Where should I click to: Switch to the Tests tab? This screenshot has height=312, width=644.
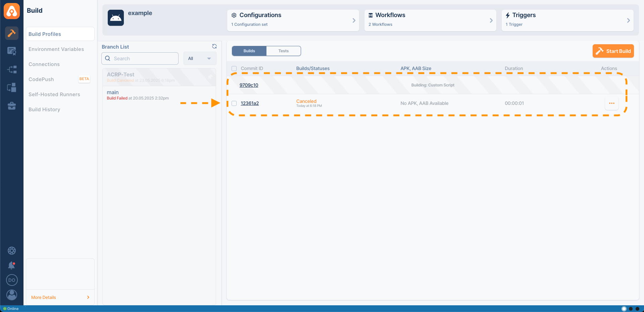click(283, 51)
